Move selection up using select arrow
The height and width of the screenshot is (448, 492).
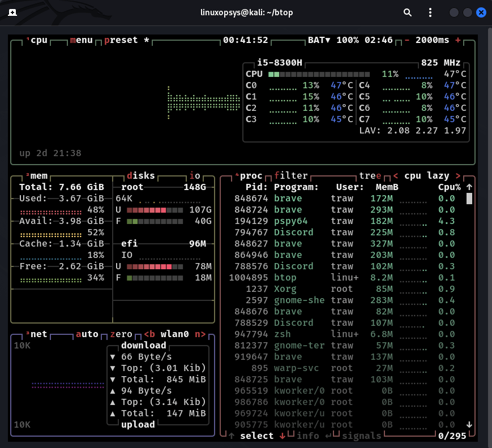click(x=232, y=436)
